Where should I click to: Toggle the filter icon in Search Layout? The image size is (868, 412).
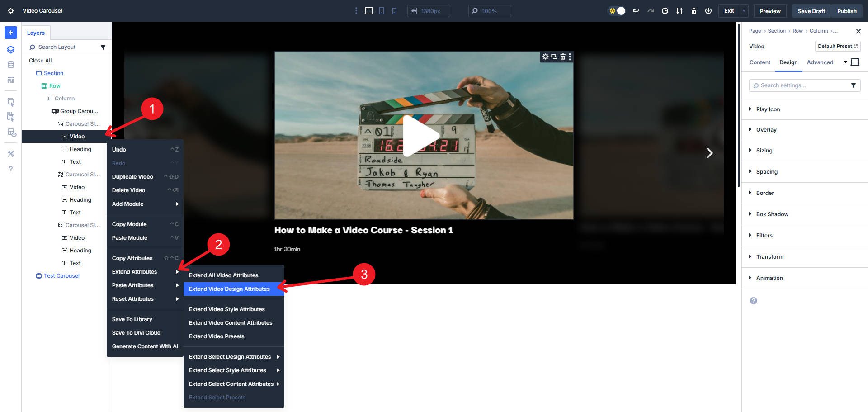click(x=103, y=47)
